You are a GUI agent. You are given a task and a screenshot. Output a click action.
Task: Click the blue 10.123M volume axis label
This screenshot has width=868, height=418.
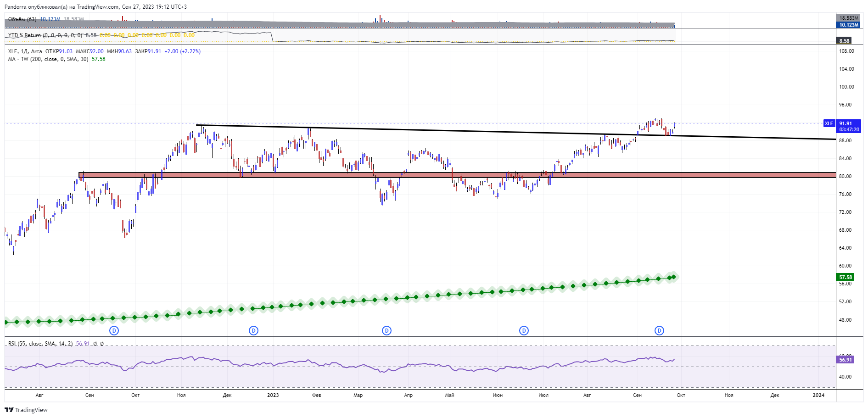pos(849,25)
